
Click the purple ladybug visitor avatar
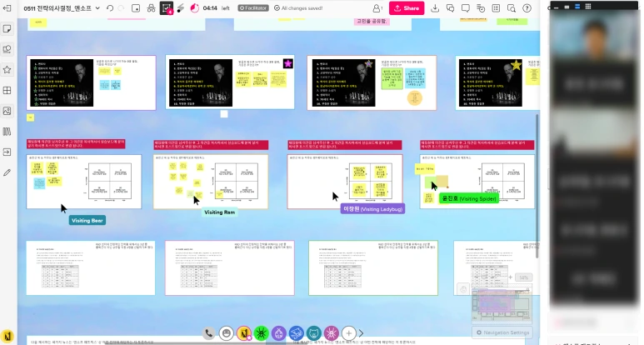tap(279, 333)
